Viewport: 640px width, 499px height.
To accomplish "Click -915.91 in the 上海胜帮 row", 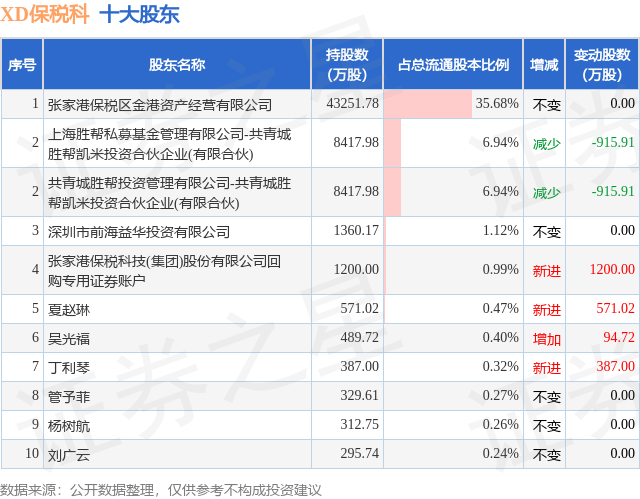I will coord(613,142).
